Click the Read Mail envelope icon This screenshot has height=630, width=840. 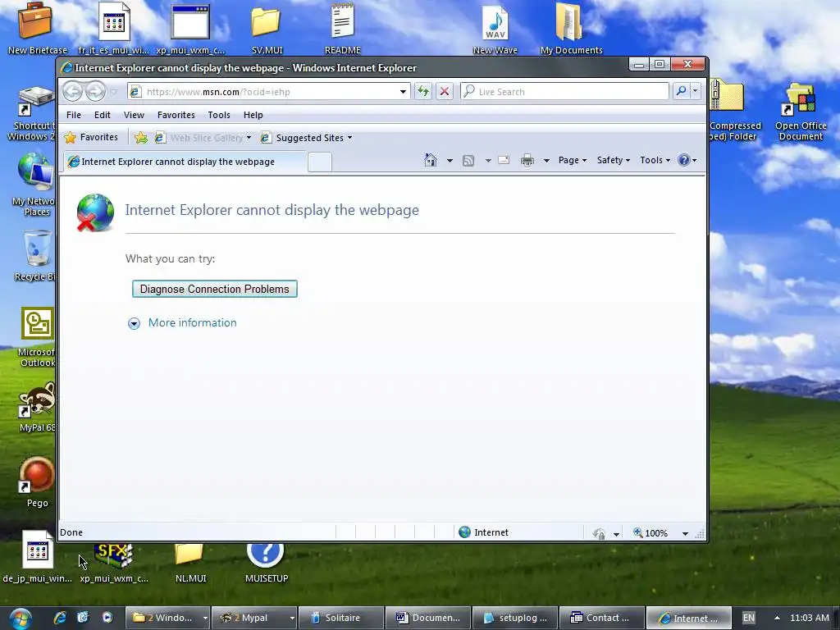pos(504,160)
